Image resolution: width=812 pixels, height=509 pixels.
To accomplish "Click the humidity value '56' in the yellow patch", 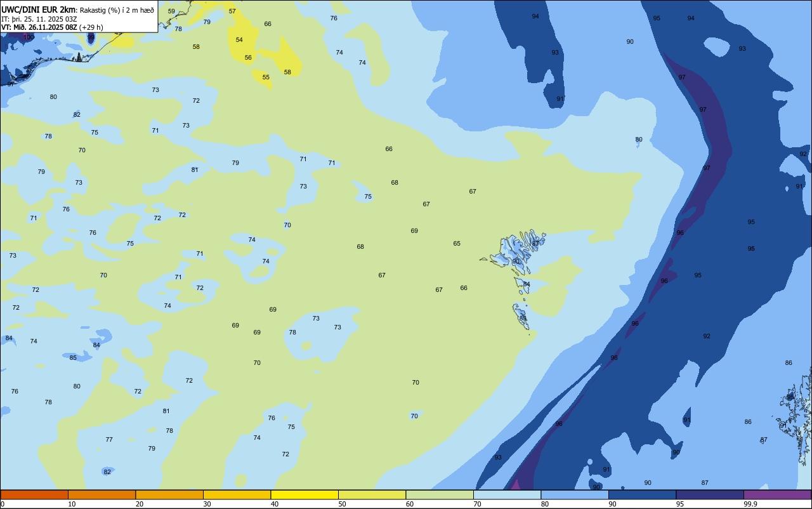I will 248,58.
